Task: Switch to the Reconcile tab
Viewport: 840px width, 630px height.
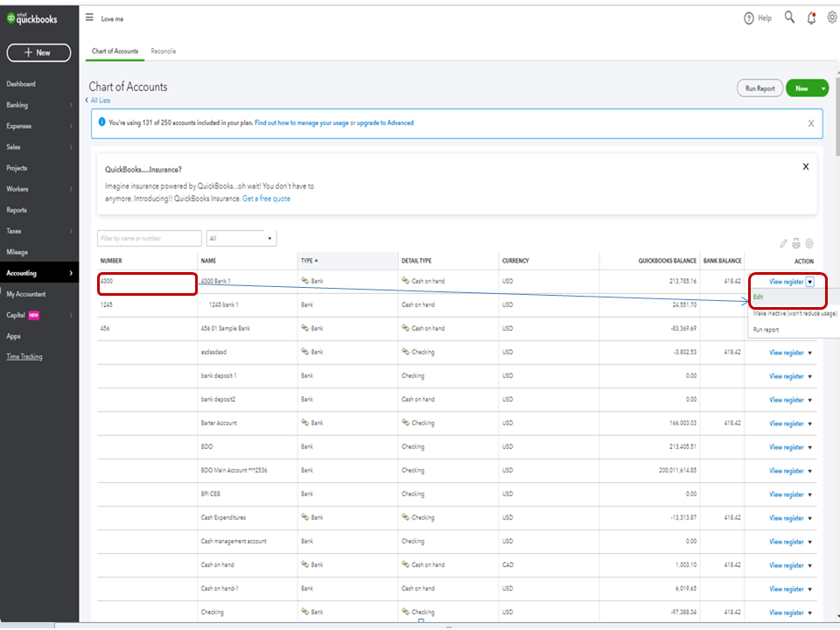Action: click(x=163, y=52)
